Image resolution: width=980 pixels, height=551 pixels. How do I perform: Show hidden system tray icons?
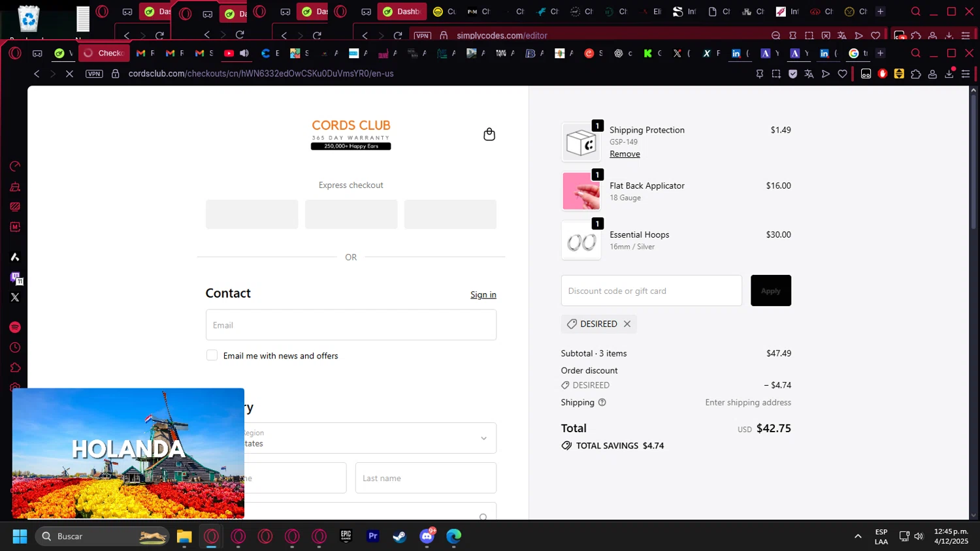(858, 536)
